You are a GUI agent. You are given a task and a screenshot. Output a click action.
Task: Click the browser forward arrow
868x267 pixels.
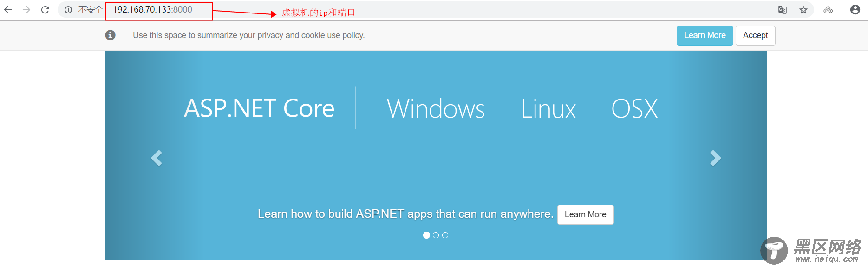pos(26,10)
